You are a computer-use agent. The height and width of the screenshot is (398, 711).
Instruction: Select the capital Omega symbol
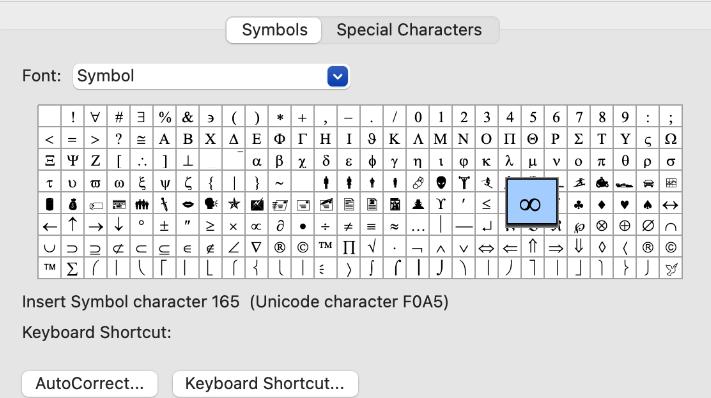(671, 139)
